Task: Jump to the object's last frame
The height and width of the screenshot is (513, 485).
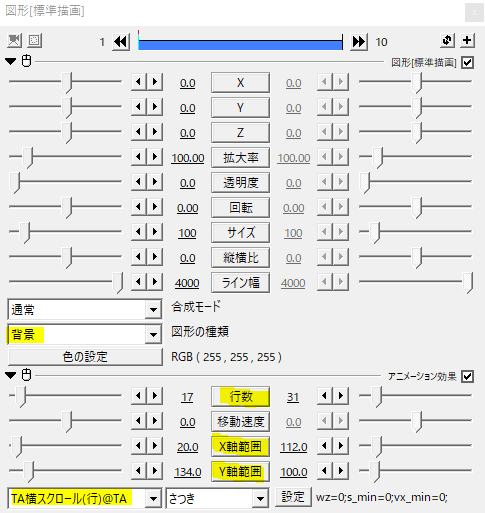Action: tap(359, 42)
